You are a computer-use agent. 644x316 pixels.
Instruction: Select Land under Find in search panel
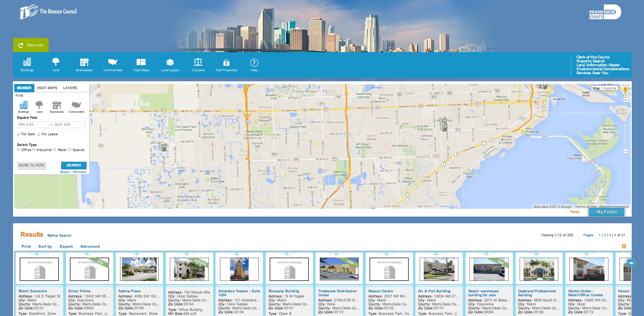(x=39, y=107)
